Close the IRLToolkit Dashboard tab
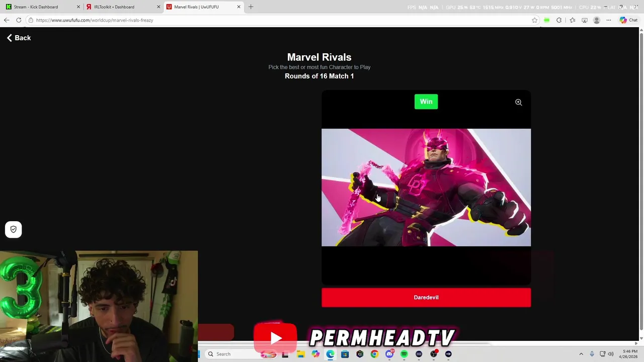 pyautogui.click(x=158, y=7)
